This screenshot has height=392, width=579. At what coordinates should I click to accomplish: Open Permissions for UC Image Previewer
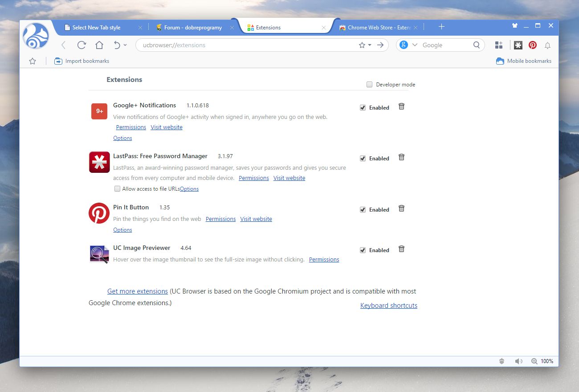coord(324,260)
